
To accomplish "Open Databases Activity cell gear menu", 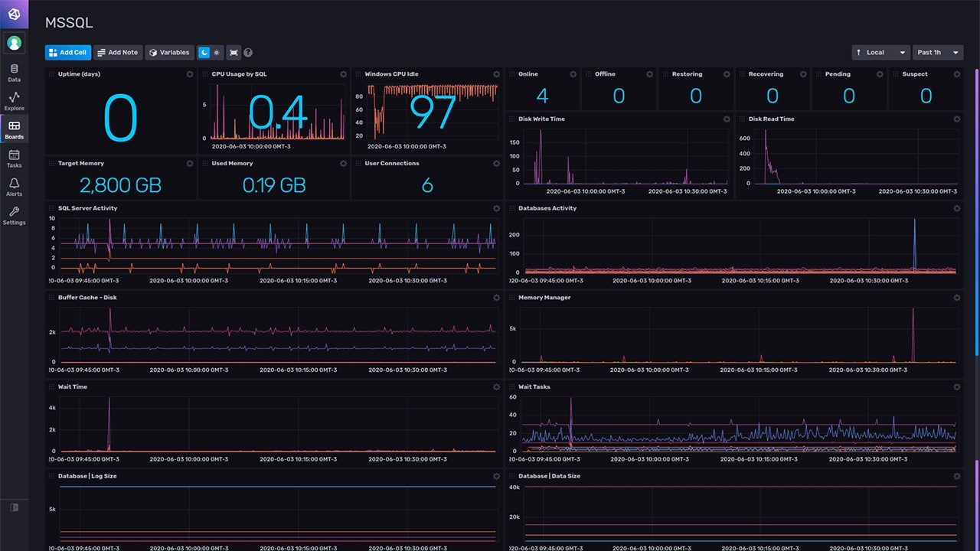I will [956, 208].
